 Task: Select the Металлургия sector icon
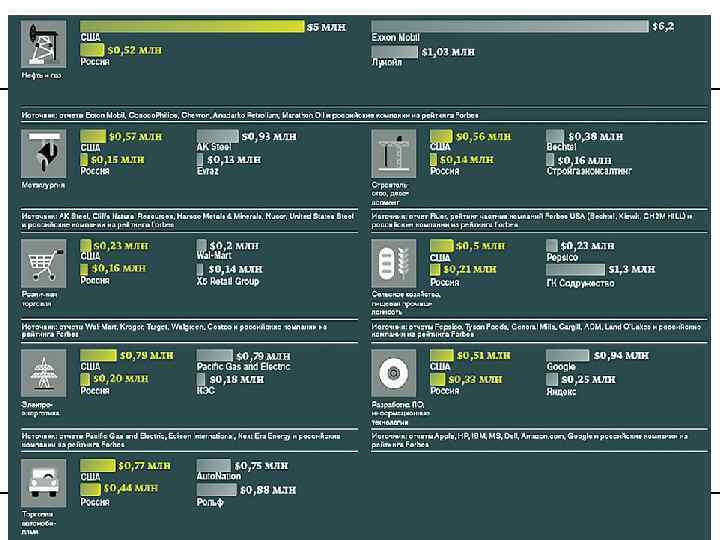pos(44,153)
